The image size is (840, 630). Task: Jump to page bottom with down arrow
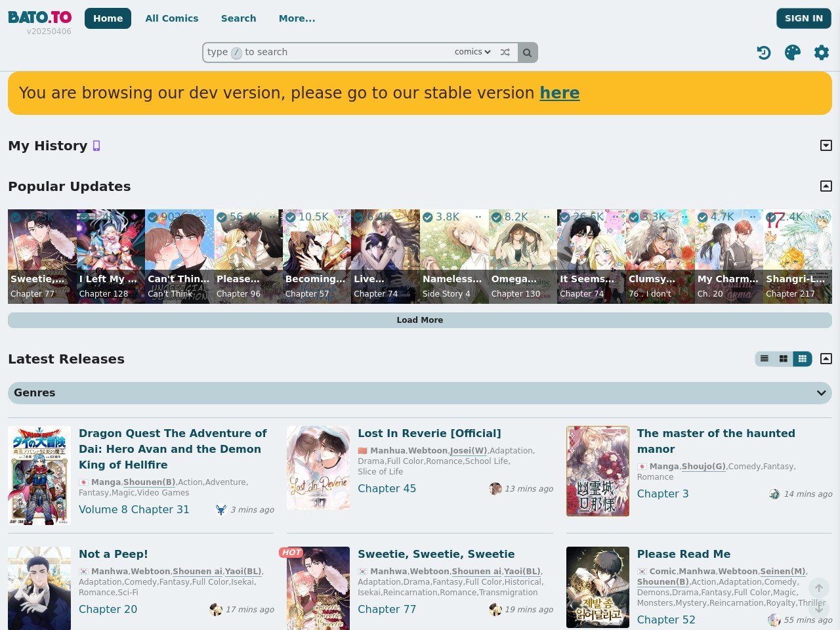[x=819, y=608]
